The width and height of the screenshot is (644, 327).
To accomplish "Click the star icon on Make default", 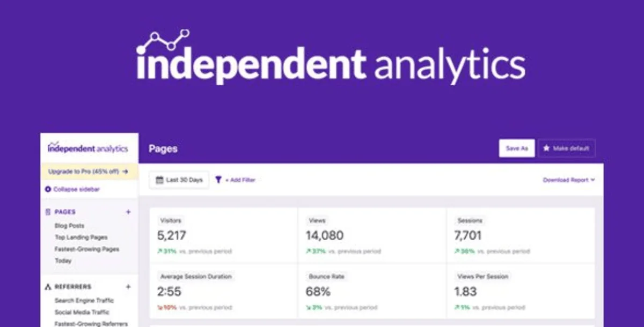I will (x=546, y=148).
